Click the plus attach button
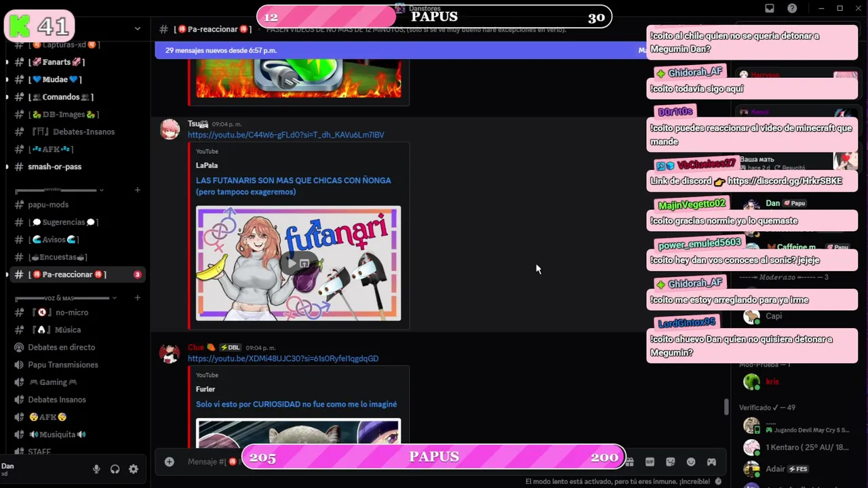Screen dimensions: 868x488 pos(170,462)
